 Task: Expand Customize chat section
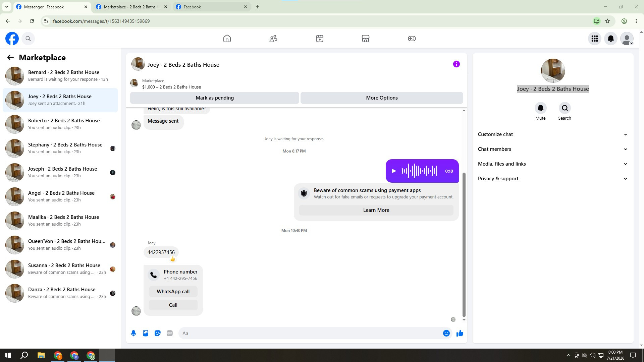pyautogui.click(x=553, y=134)
